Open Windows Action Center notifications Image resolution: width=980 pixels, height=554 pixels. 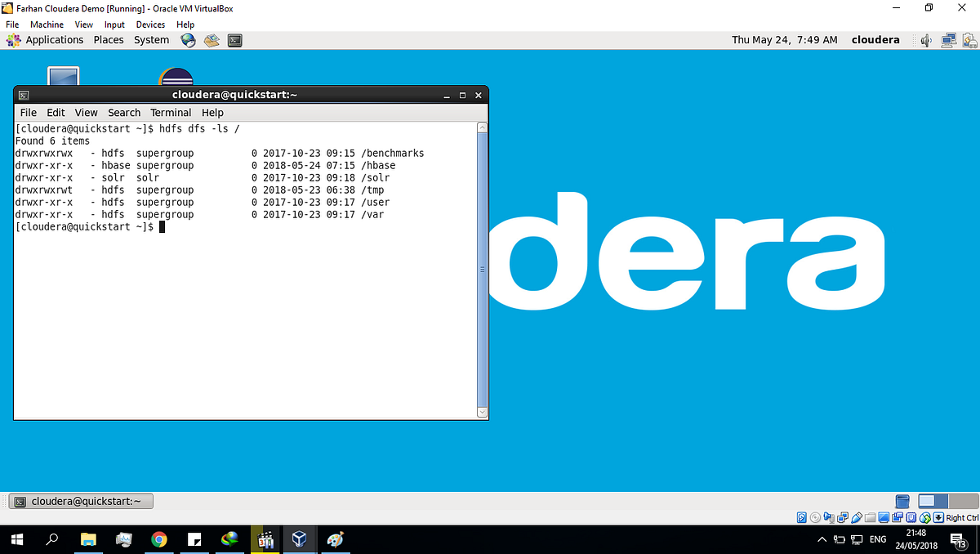point(958,539)
